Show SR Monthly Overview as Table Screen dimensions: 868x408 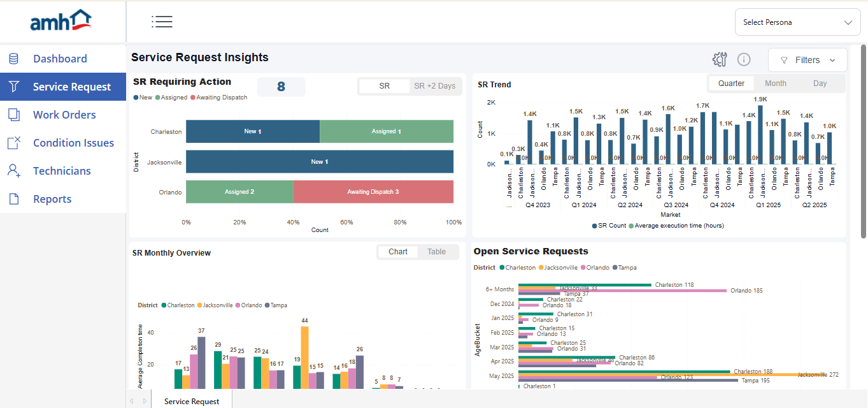coord(436,252)
